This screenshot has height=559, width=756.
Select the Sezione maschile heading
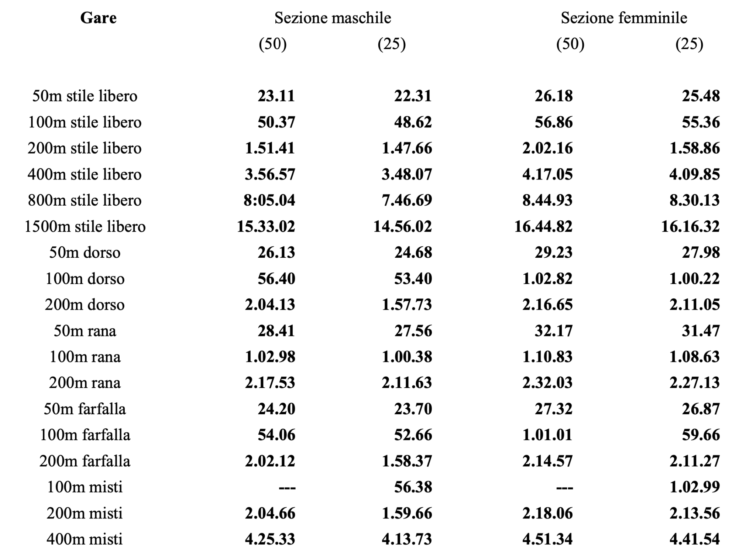[333, 18]
